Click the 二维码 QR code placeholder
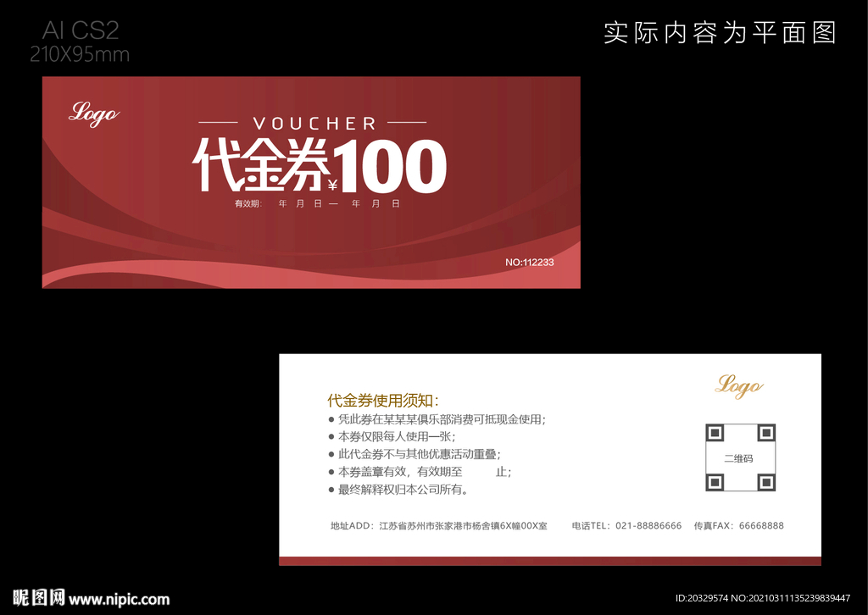This screenshot has height=615, width=868. pyautogui.click(x=740, y=458)
